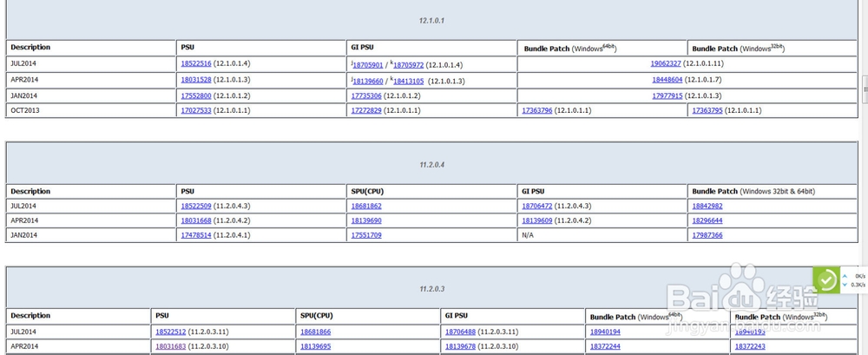Click the 11.2.0.3 table title
868x355 pixels.
point(431,288)
